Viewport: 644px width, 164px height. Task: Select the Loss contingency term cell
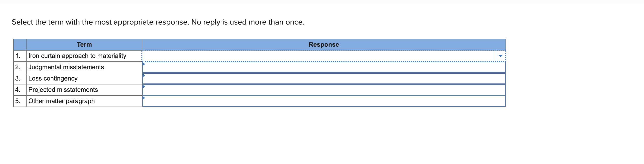pyautogui.click(x=53, y=78)
